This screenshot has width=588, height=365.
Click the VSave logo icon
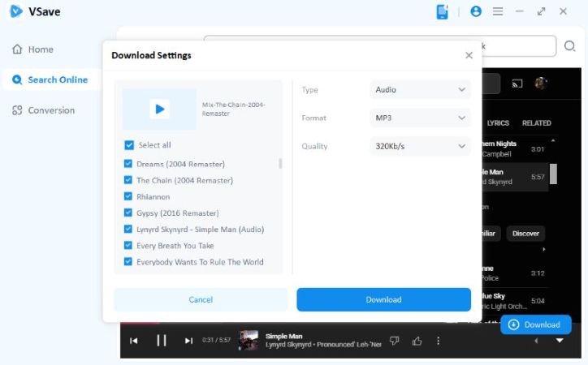click(x=15, y=11)
